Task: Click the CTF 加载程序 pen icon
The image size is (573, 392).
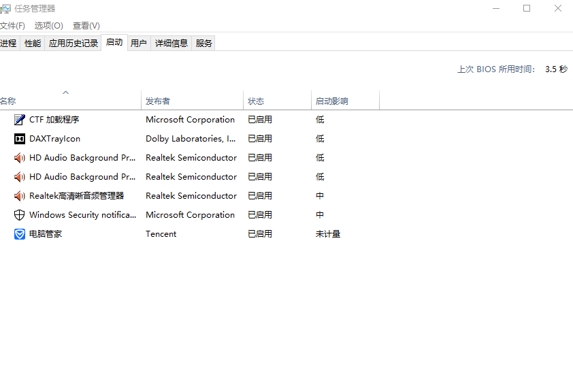Action: (x=19, y=120)
